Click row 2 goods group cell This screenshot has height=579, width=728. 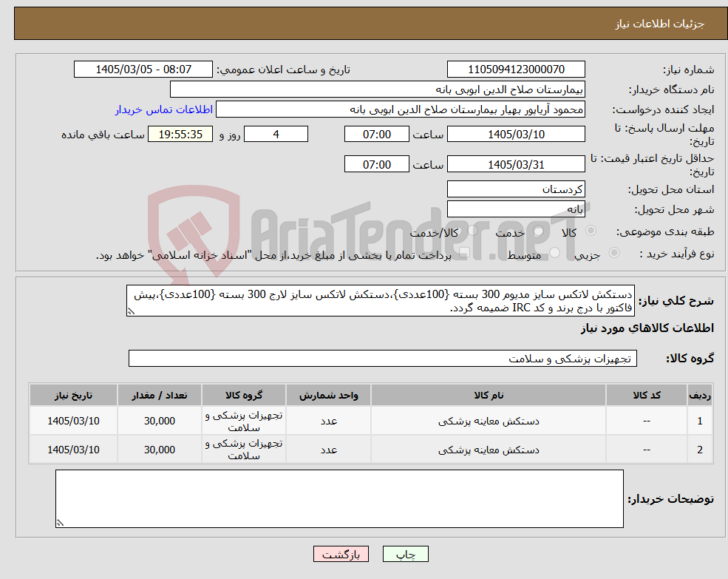244,450
